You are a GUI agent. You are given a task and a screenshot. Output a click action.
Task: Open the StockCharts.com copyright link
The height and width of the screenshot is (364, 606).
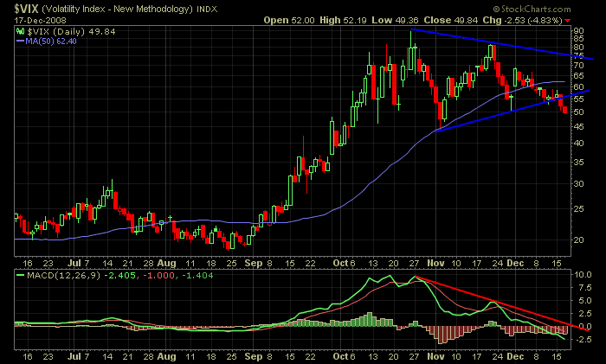click(532, 9)
